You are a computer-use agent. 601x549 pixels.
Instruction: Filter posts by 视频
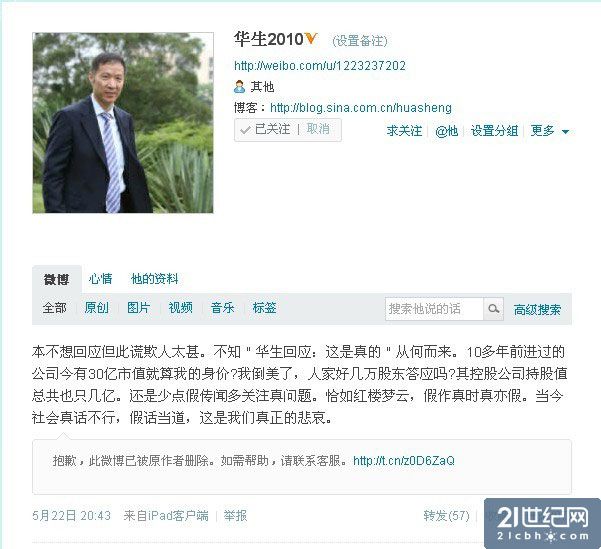click(181, 308)
